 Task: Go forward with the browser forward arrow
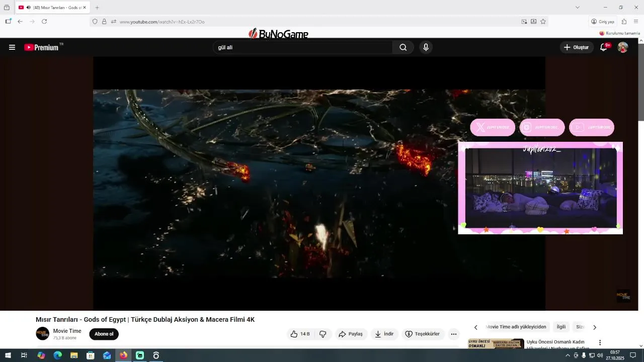32,22
